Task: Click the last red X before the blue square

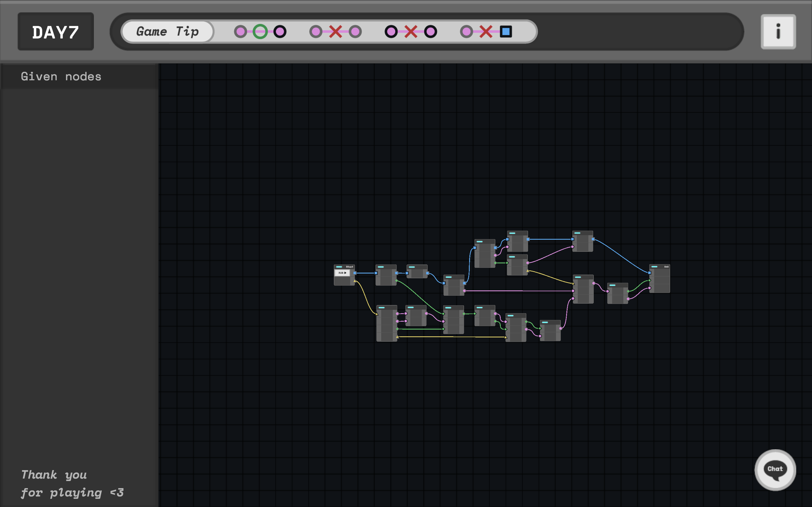Action: 486,32
